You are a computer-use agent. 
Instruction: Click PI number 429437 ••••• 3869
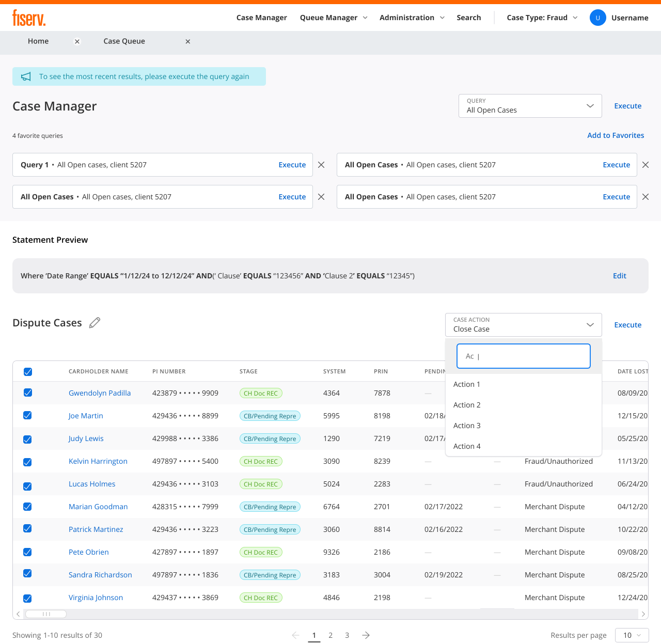185,598
